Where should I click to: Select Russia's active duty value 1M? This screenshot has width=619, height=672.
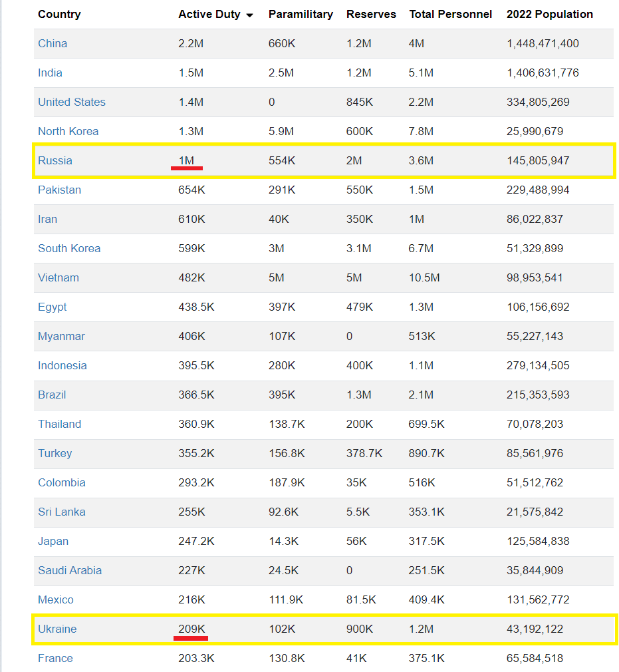coord(186,161)
